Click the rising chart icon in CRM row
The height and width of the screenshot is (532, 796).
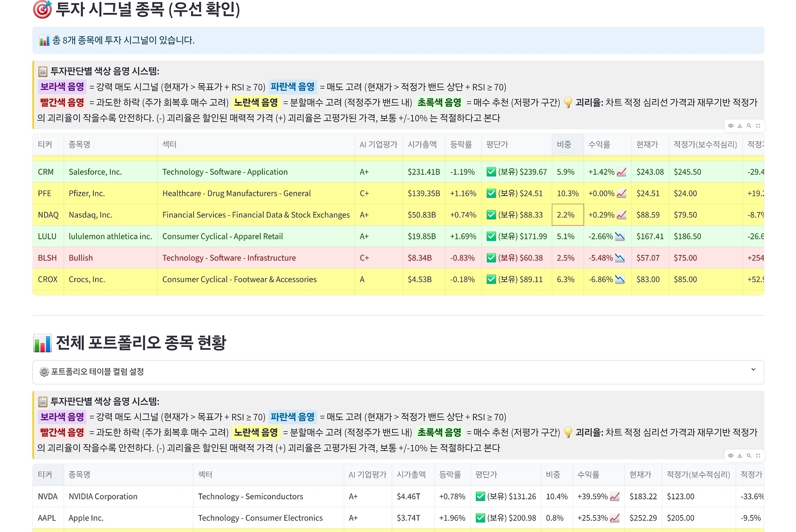(621, 172)
